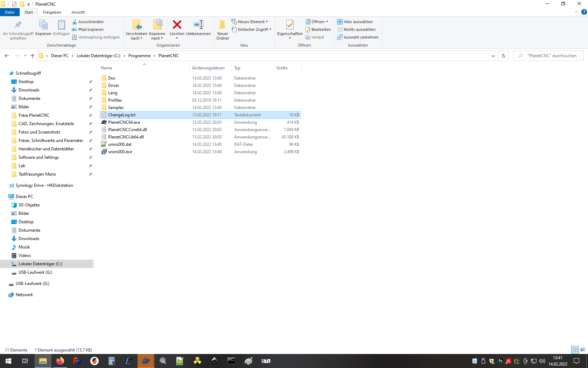588x368 pixels.
Task: Switch to details view layout button
Action: pyautogui.click(x=575, y=350)
